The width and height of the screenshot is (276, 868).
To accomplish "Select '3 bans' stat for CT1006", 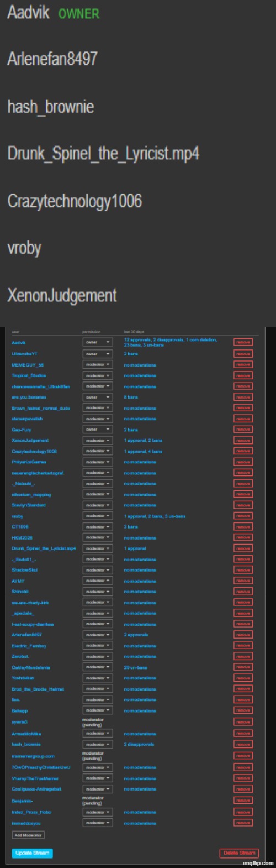I will (131, 527).
